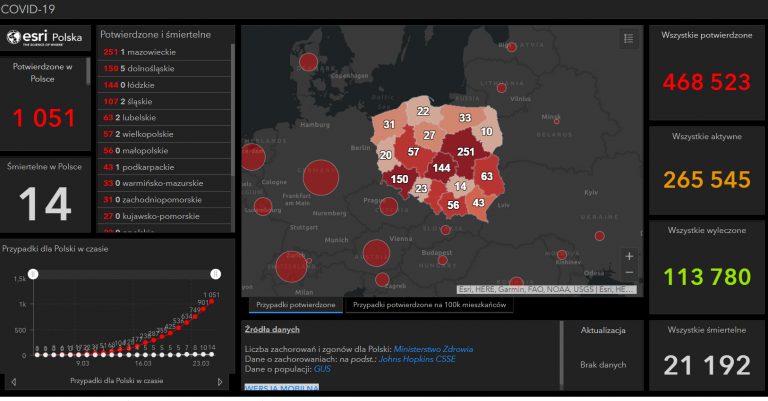Image resolution: width=768 pixels, height=401 pixels.
Task: Select warmińsko-mazurskie row in the list
Action: click(164, 183)
